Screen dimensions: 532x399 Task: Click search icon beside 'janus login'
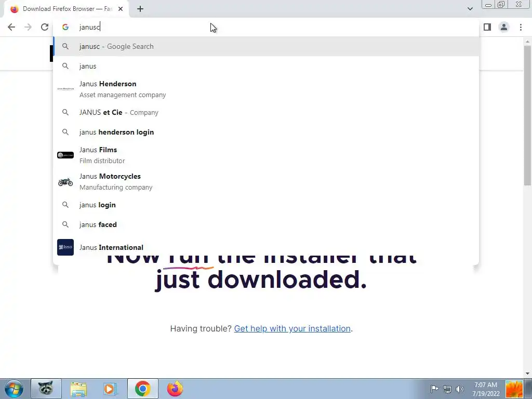coord(65,205)
